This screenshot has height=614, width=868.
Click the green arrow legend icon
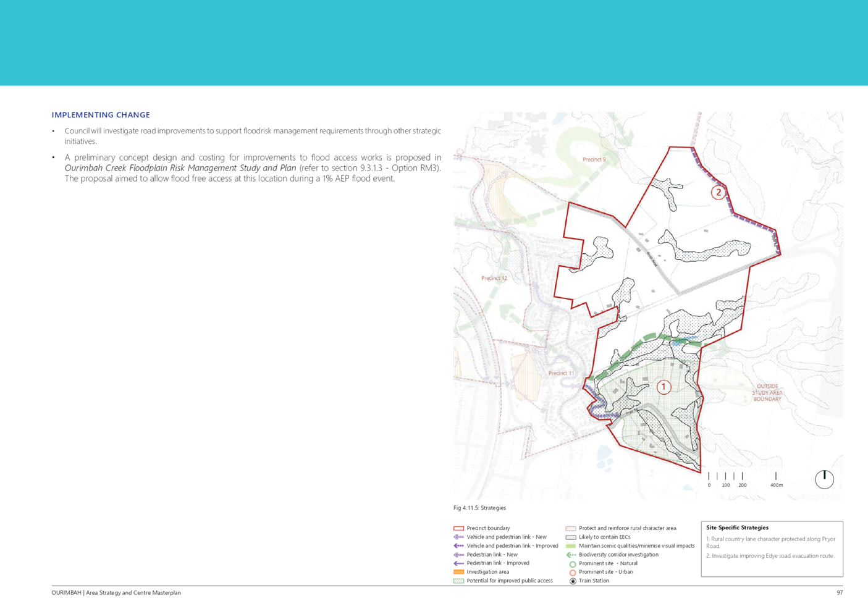tap(571, 555)
